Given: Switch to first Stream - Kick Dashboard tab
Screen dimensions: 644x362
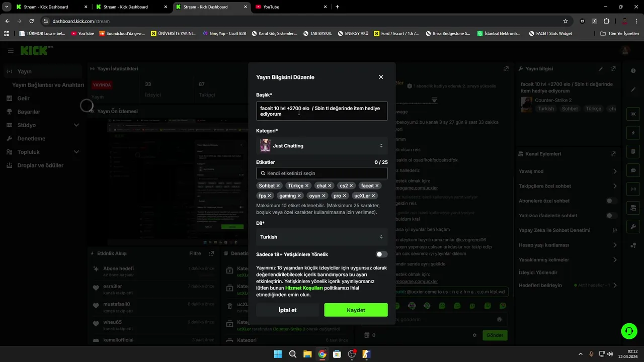Looking at the screenshot, I should [x=51, y=7].
